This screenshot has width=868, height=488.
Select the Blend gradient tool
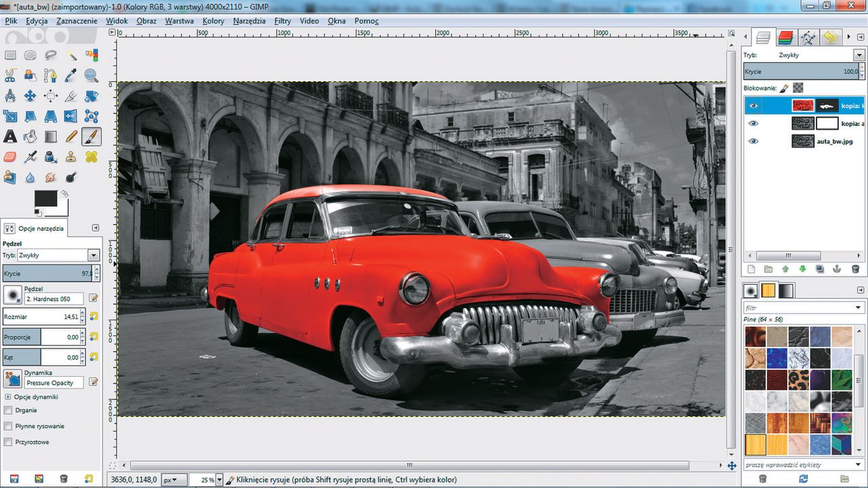51,137
